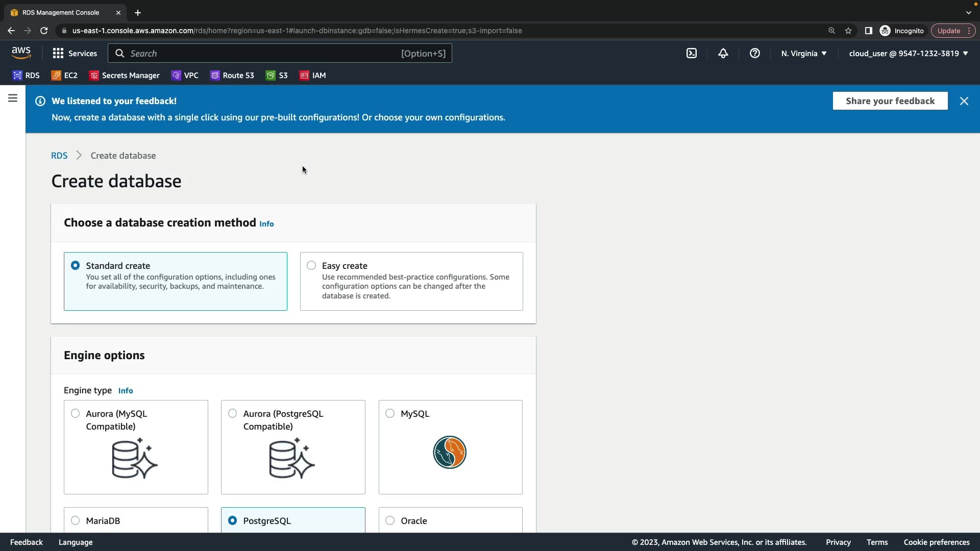Select the MySQL engine type
The width and height of the screenshot is (980, 551).
coord(390,413)
